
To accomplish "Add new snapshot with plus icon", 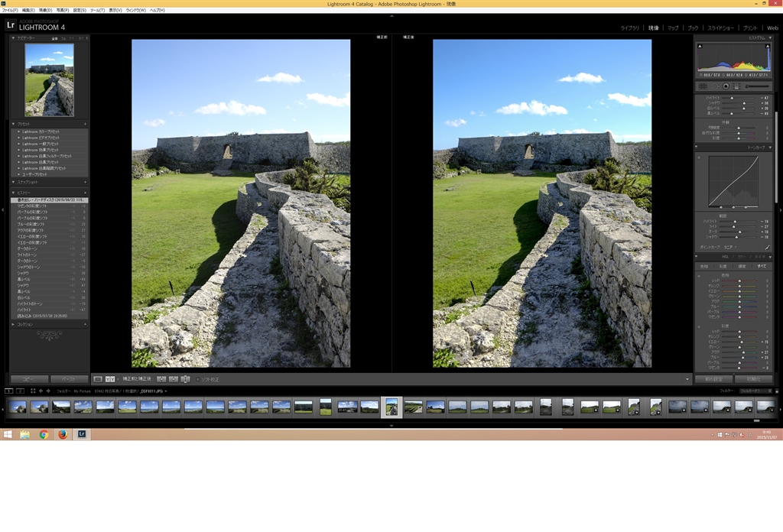I will (86, 182).
